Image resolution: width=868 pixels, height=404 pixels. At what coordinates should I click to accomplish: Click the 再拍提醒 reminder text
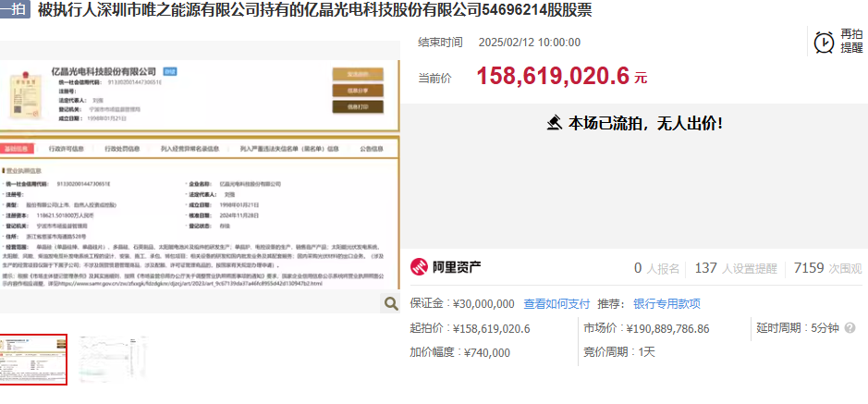tap(851, 42)
